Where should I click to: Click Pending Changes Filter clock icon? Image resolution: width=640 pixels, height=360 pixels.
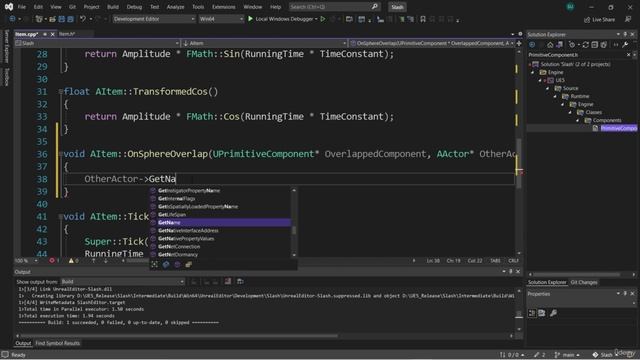(x=573, y=44)
